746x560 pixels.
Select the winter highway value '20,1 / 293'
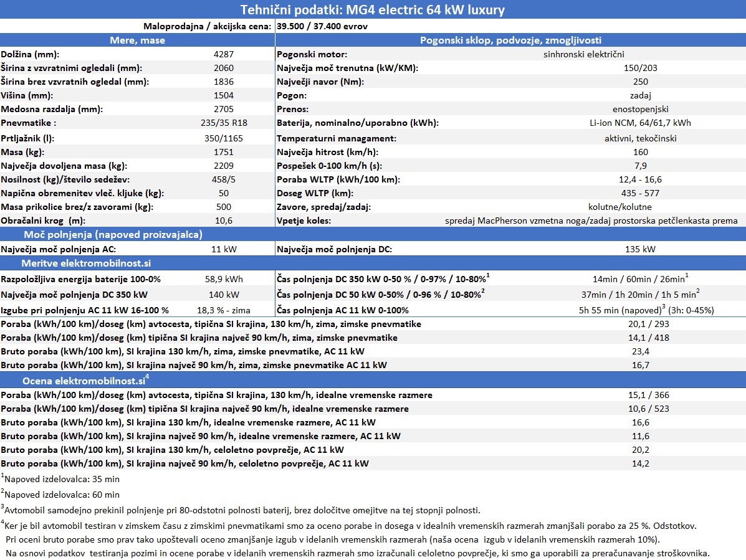pos(649,324)
